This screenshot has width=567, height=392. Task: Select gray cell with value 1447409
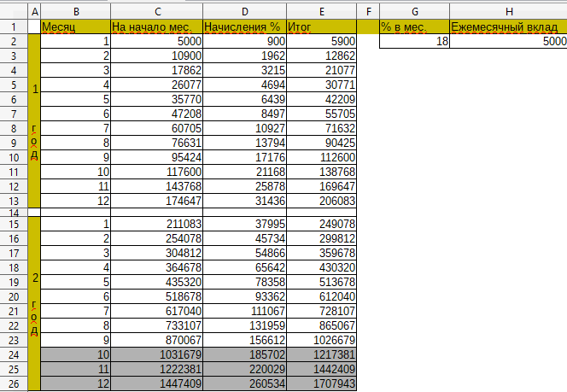coord(157,383)
